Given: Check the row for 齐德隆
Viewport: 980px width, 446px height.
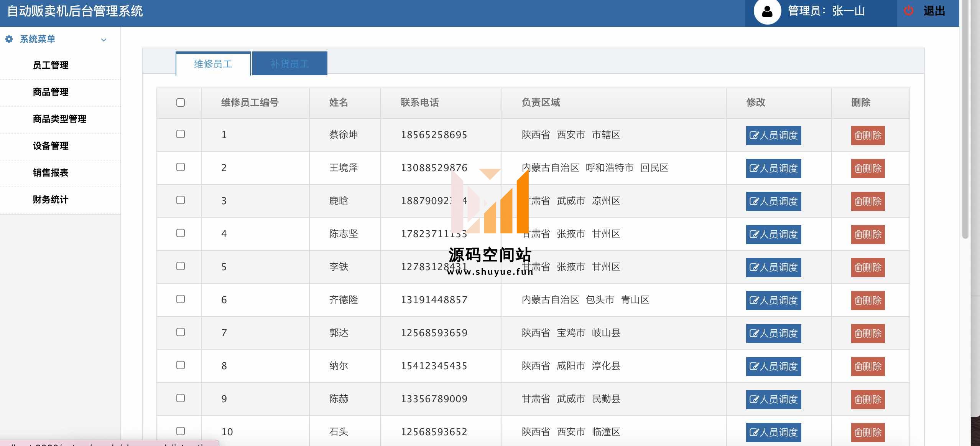Looking at the screenshot, I should (181, 299).
